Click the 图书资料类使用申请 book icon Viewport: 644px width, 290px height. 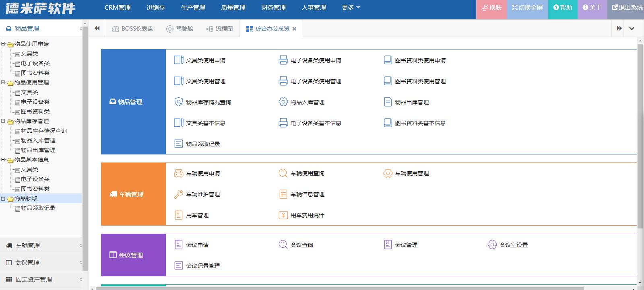click(x=388, y=60)
